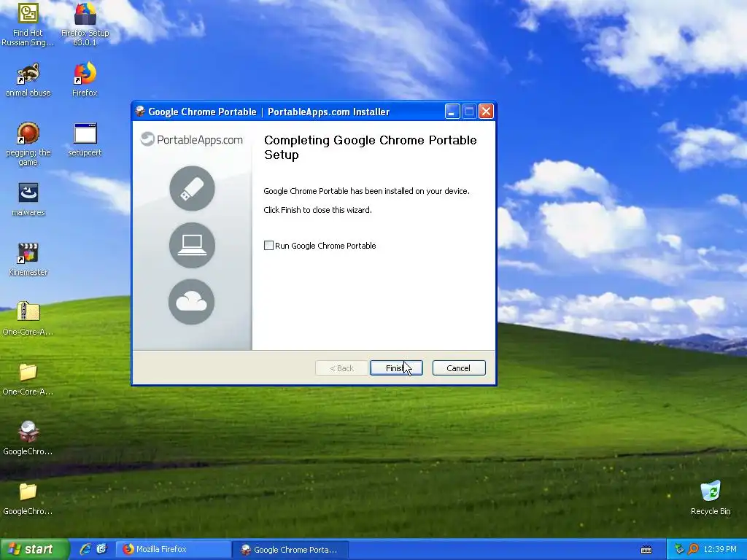The width and height of the screenshot is (747, 560).
Task: Switch to Mozilla Firefox taskbar item
Action: coord(173,550)
